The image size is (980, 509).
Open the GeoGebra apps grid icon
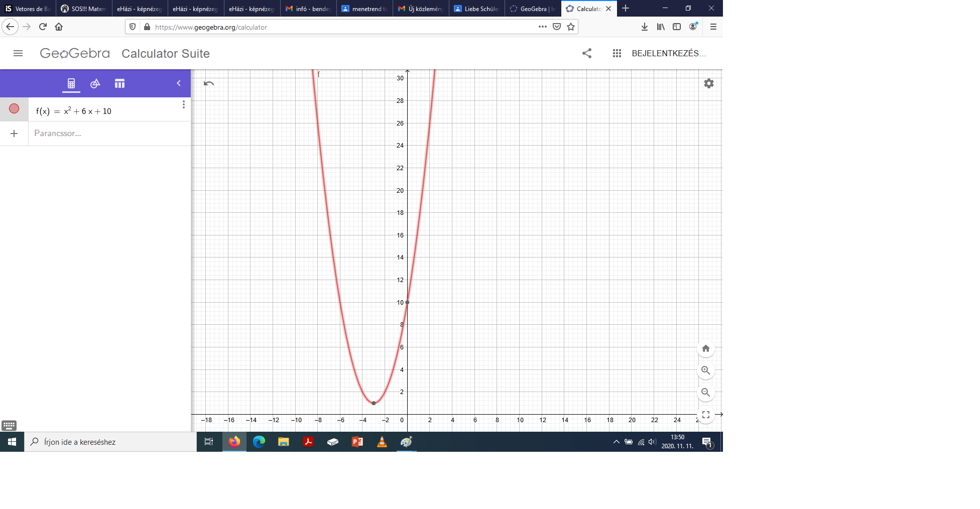point(617,53)
